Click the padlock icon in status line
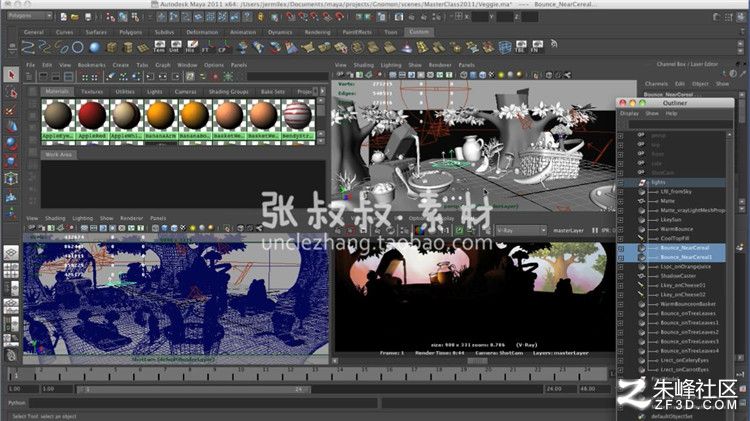The height and width of the screenshot is (421, 750). click(x=260, y=17)
